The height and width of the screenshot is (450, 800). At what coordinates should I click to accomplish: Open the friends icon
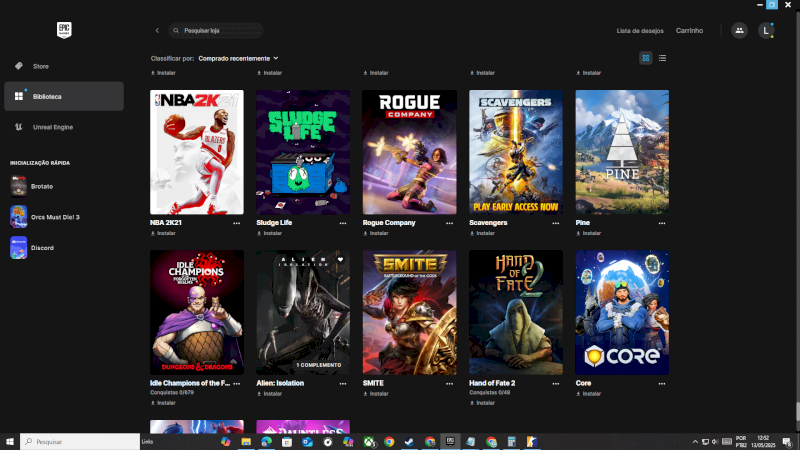pos(739,31)
